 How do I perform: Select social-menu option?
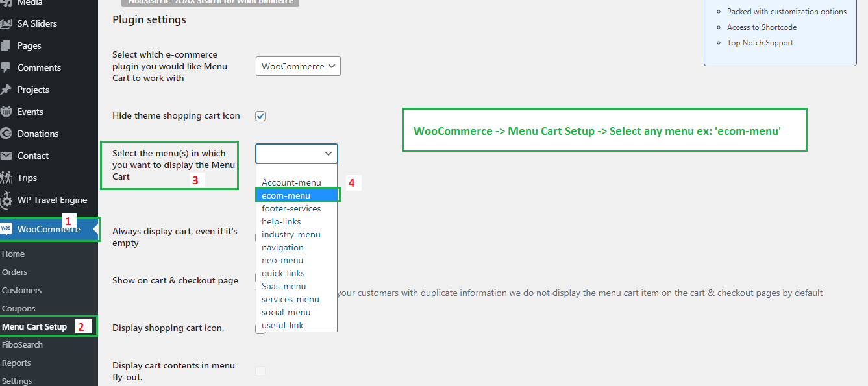coord(296,312)
